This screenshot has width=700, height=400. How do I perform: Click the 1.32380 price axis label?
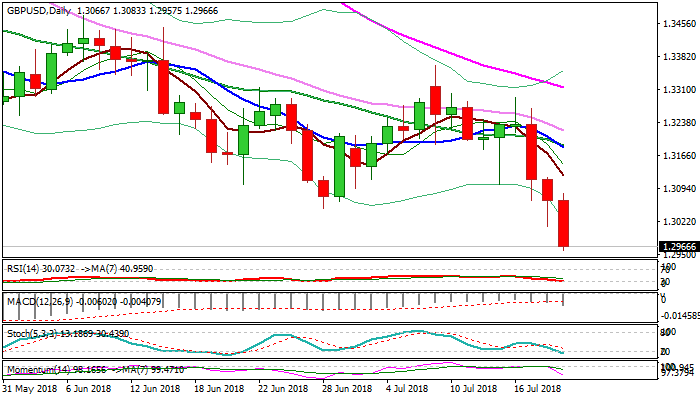678,122
